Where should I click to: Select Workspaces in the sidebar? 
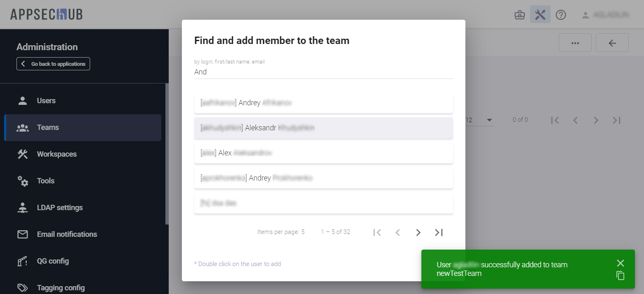(56, 154)
